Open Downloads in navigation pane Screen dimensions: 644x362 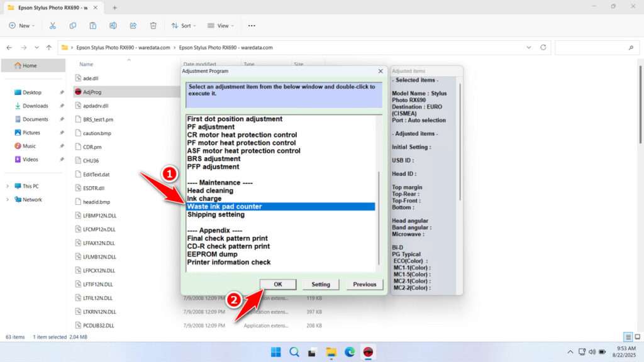(35, 106)
